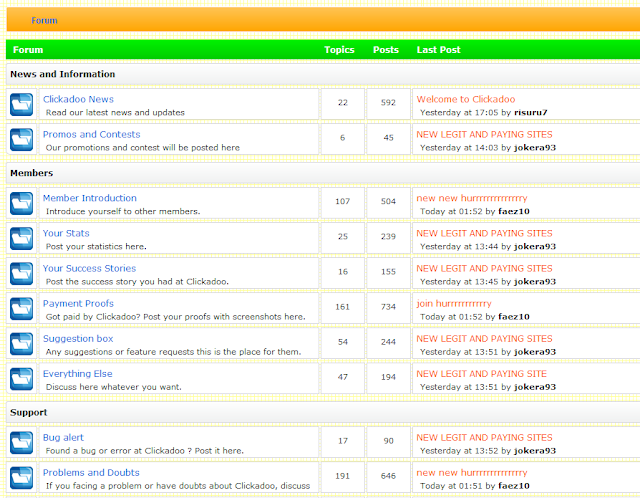
Task: Open the Problems and Doubts forum
Action: pyautogui.click(x=91, y=473)
